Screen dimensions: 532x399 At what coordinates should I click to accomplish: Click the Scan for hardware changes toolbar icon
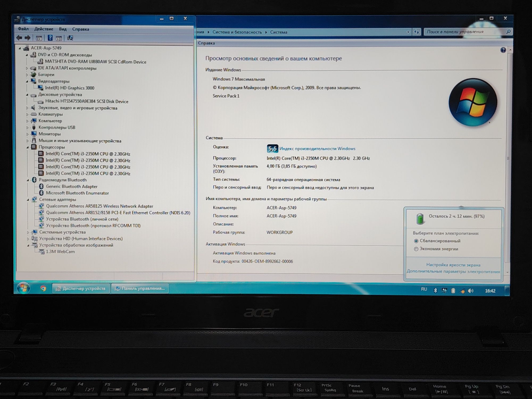point(70,38)
